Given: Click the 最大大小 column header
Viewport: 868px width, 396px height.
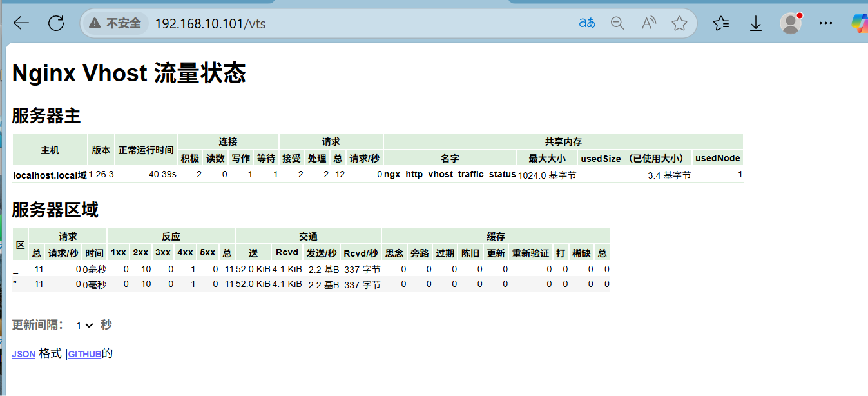Looking at the screenshot, I should [547, 158].
